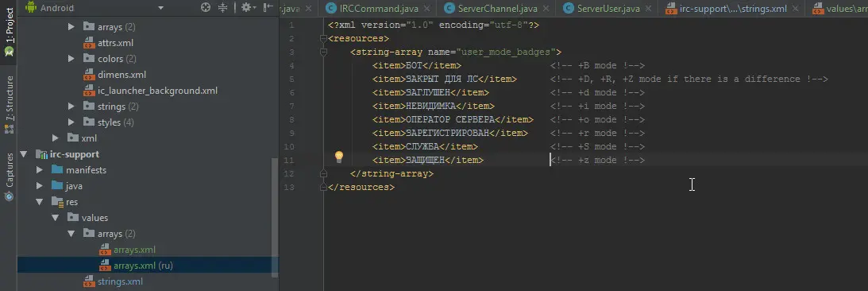Collapse the values folder
The width and height of the screenshot is (868, 291).
pyautogui.click(x=56, y=218)
